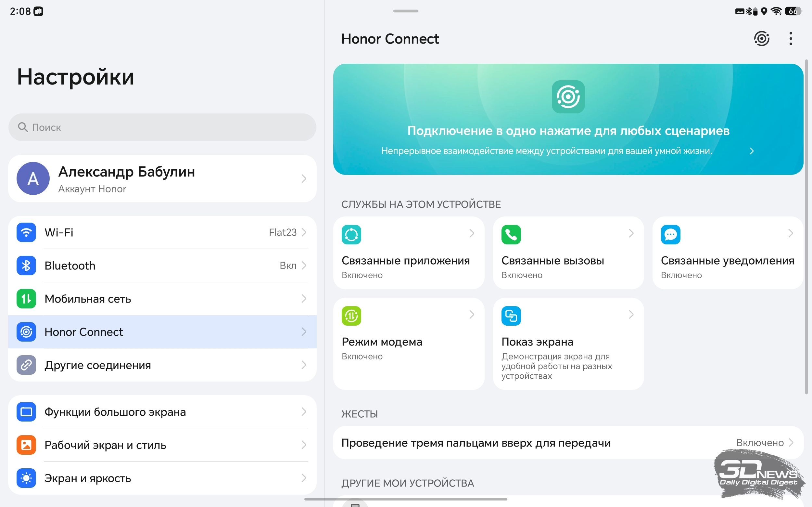The width and height of the screenshot is (812, 507).
Task: Tap the Включено status under Режим модема
Action: click(362, 356)
